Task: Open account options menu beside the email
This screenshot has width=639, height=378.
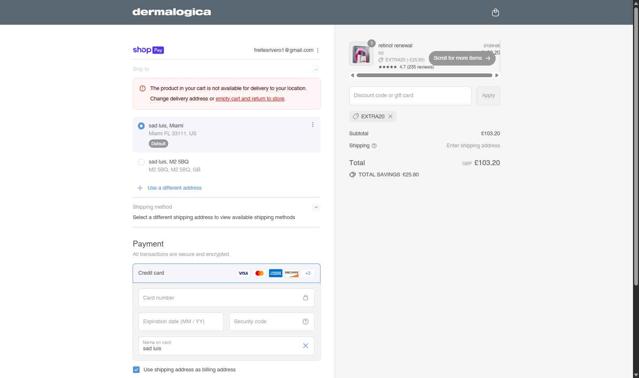Action: point(317,50)
